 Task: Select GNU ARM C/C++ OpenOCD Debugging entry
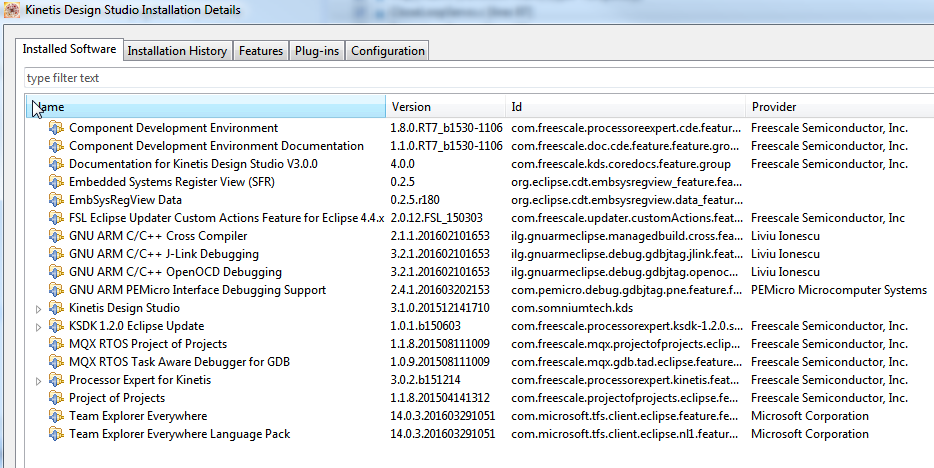pyautogui.click(x=175, y=272)
